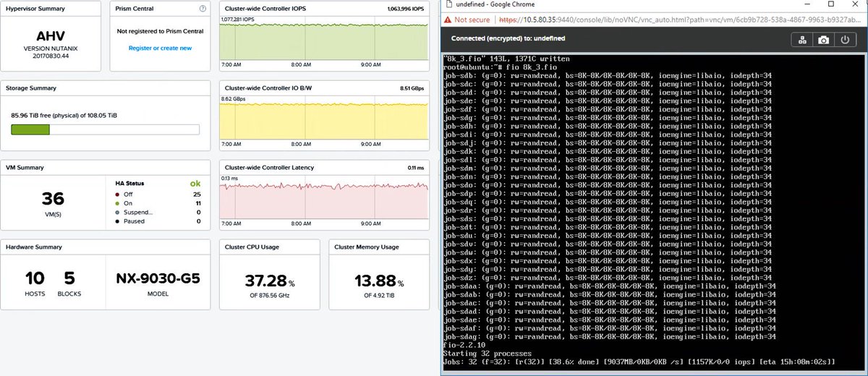
Task: Click the Paused VMs row
Action: 158,221
